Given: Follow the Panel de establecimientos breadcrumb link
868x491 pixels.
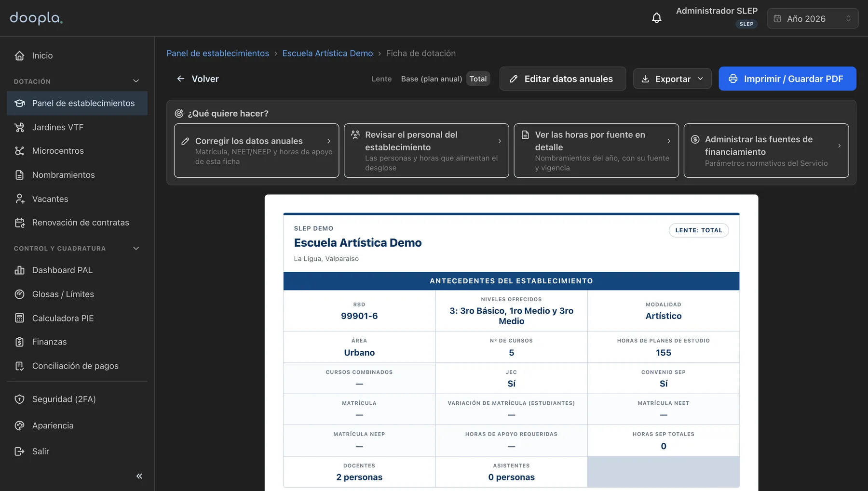Looking at the screenshot, I should tap(217, 53).
